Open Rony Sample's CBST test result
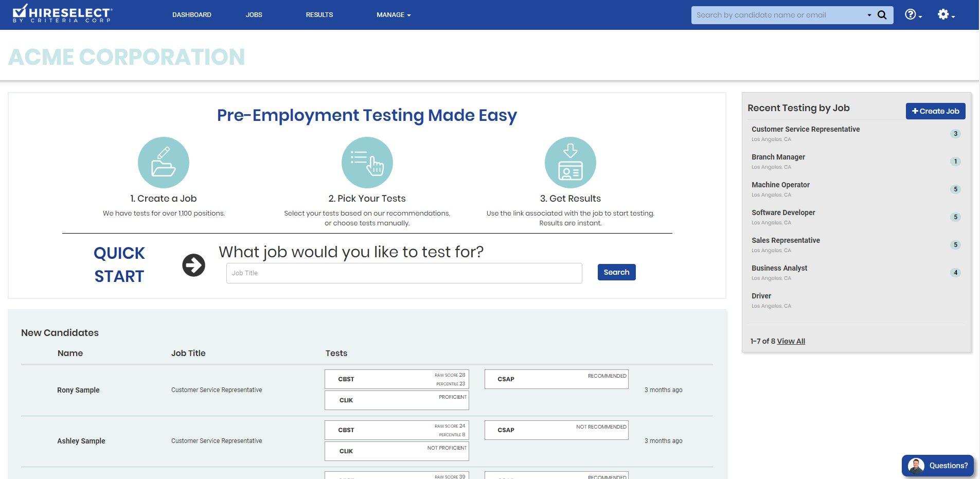This screenshot has width=980, height=479. pos(397,379)
